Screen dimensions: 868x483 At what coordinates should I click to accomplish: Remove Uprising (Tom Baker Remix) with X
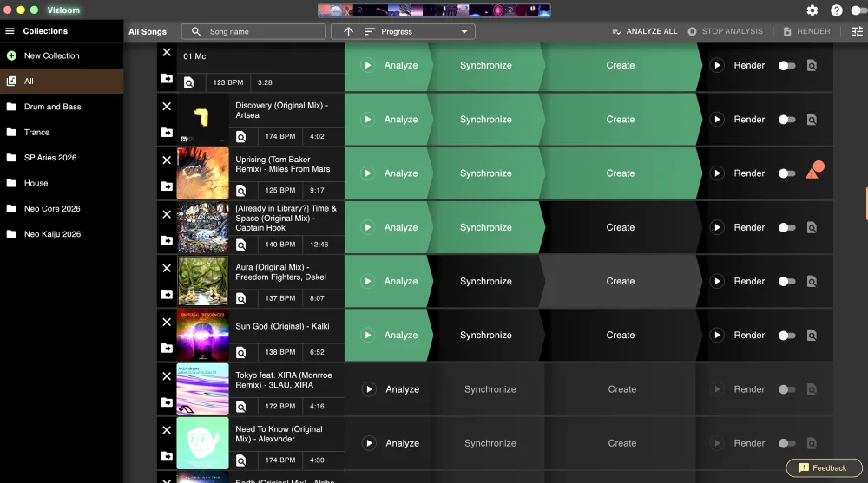(167, 160)
